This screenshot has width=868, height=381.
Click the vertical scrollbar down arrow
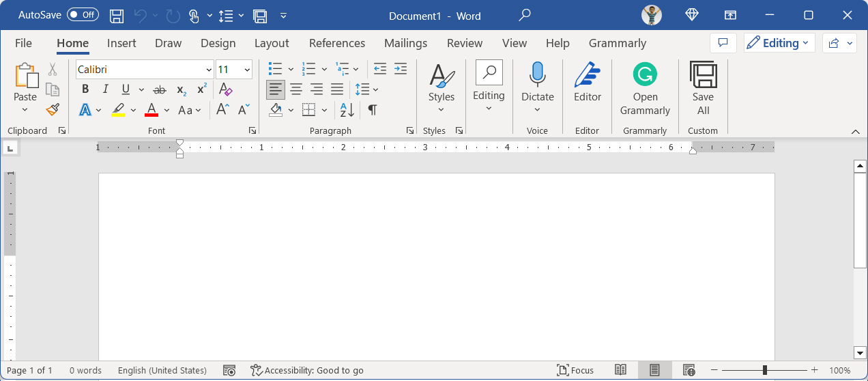(x=860, y=352)
